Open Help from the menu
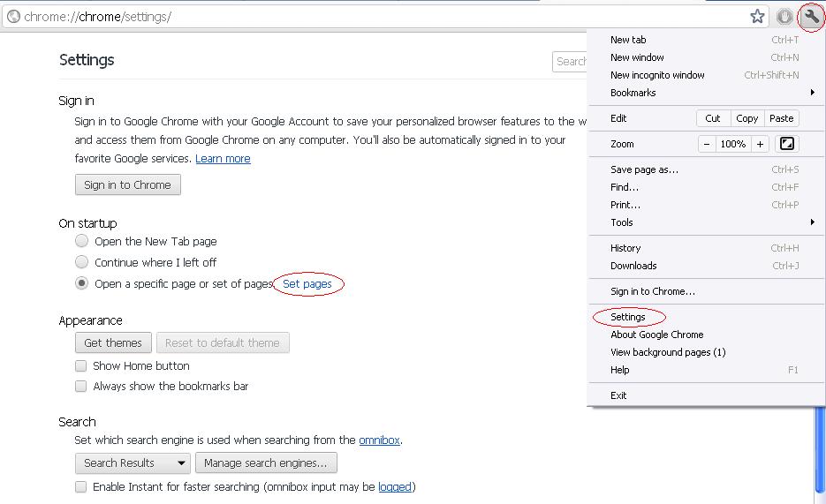Viewport: 826px width, 504px height. 706,370
